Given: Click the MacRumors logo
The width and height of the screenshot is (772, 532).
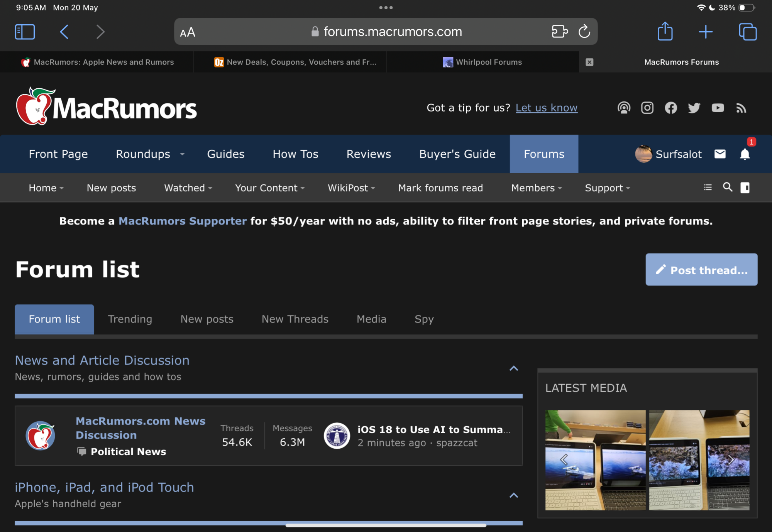Looking at the screenshot, I should (107, 106).
